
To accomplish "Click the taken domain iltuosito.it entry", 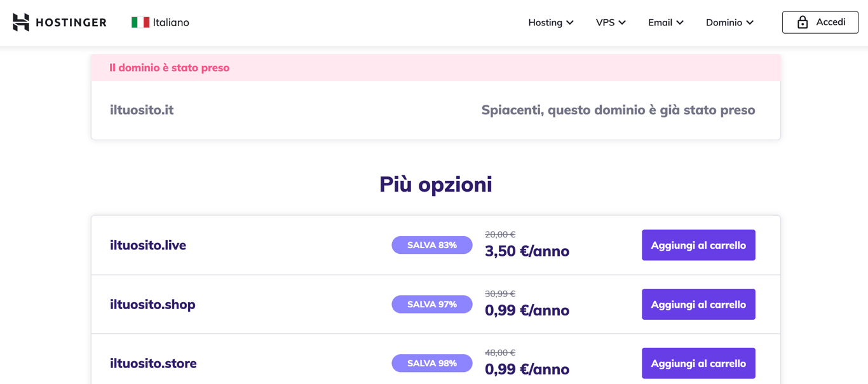I will (x=141, y=110).
